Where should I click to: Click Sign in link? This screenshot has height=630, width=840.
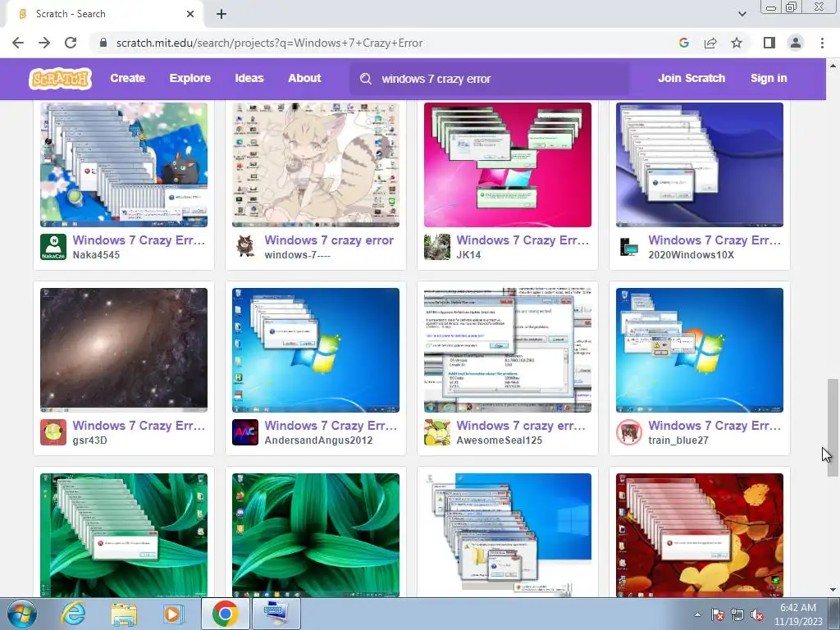769,78
